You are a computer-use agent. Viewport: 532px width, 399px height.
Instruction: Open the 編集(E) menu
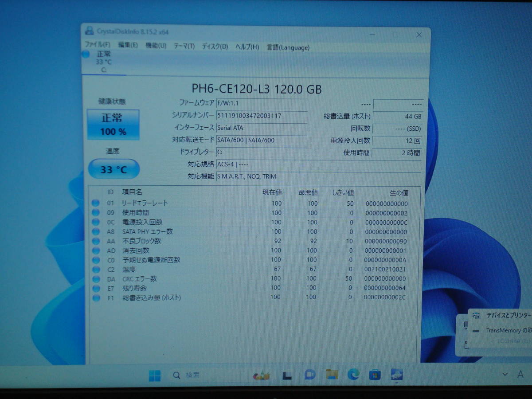tap(128, 45)
